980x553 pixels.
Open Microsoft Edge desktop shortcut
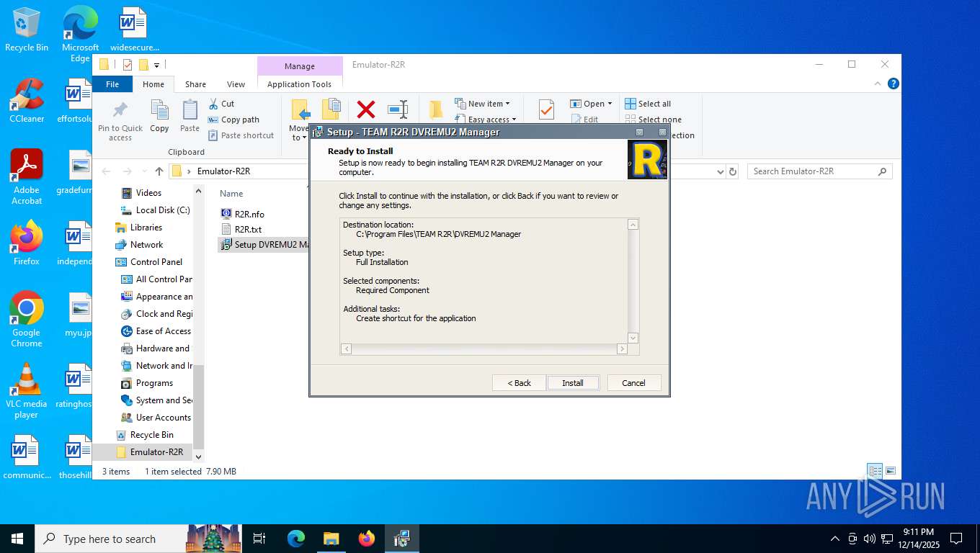pos(80,34)
